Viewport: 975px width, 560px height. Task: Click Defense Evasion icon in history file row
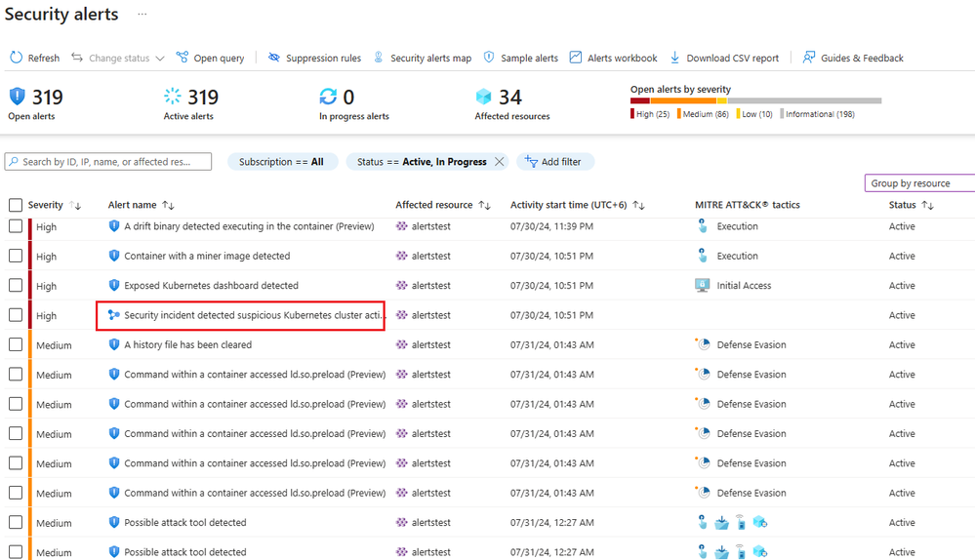pos(703,344)
